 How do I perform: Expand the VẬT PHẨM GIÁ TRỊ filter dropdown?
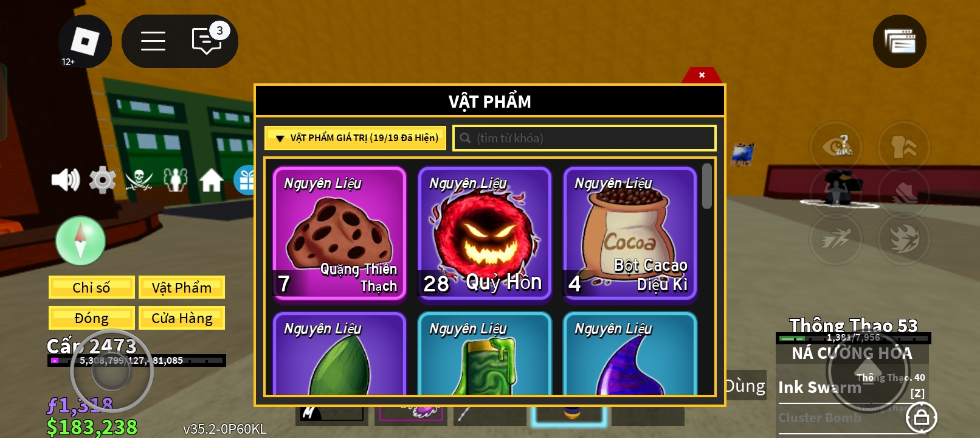(x=356, y=138)
